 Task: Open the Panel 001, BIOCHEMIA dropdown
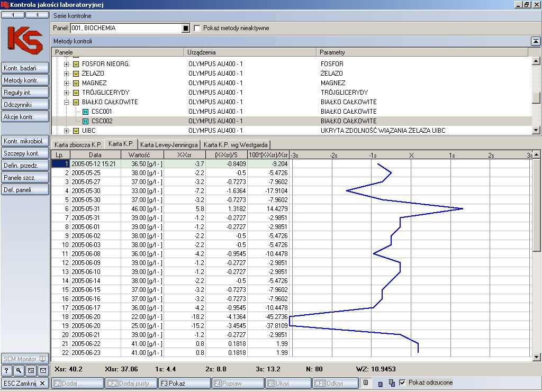coord(186,28)
